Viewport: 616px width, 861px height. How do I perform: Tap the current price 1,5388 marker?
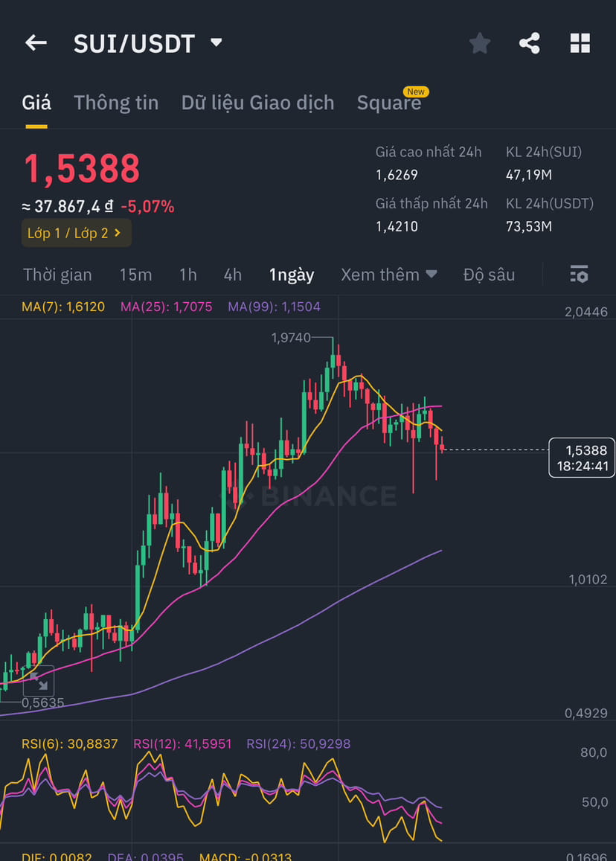pyautogui.click(x=582, y=458)
